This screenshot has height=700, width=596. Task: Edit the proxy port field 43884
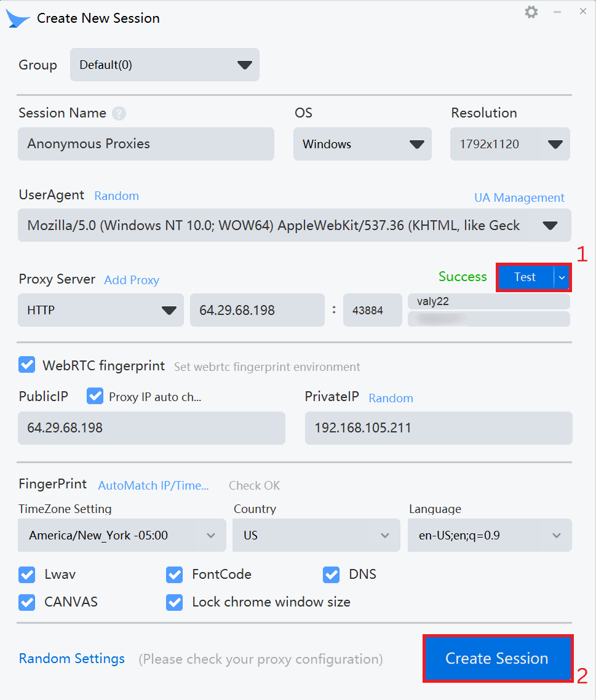coord(372,310)
